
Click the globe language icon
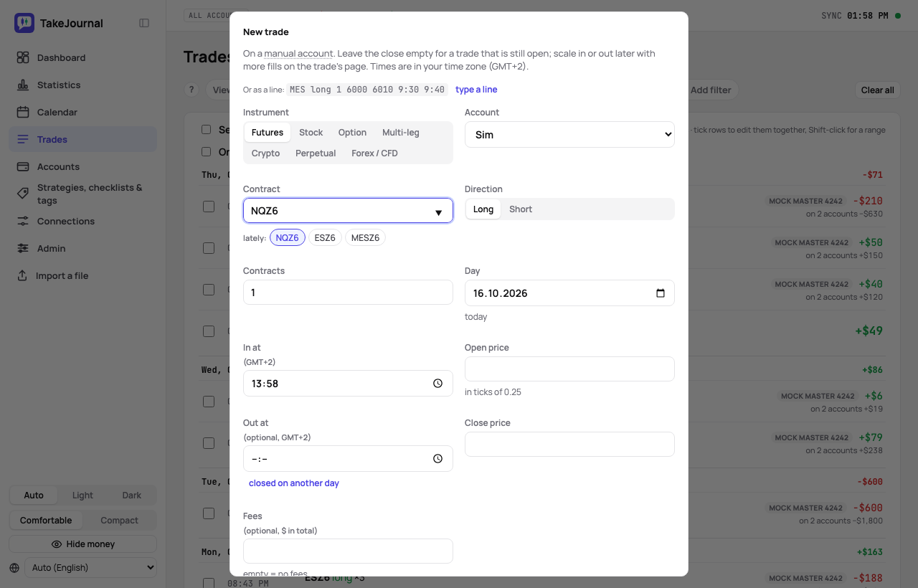point(15,568)
